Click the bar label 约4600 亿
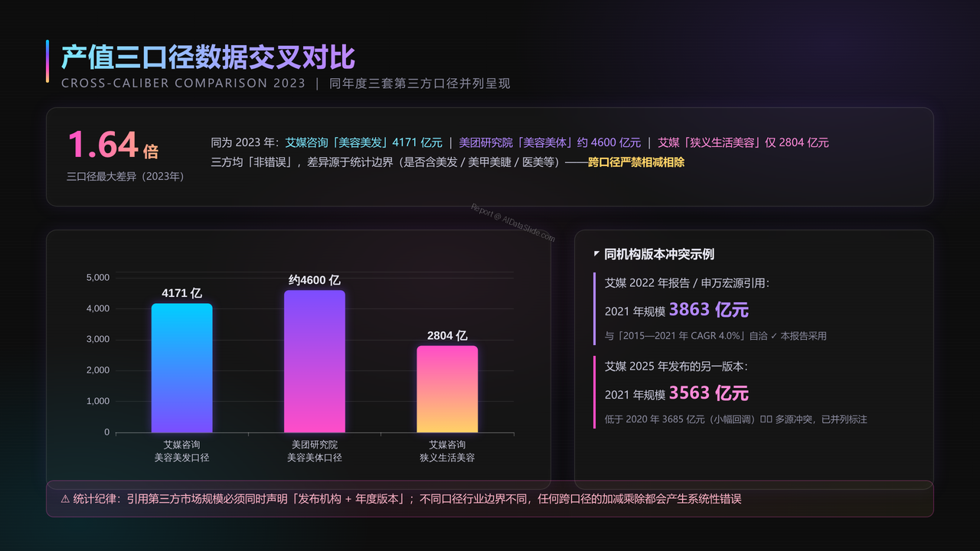Viewport: 980px width, 551px height. click(315, 280)
